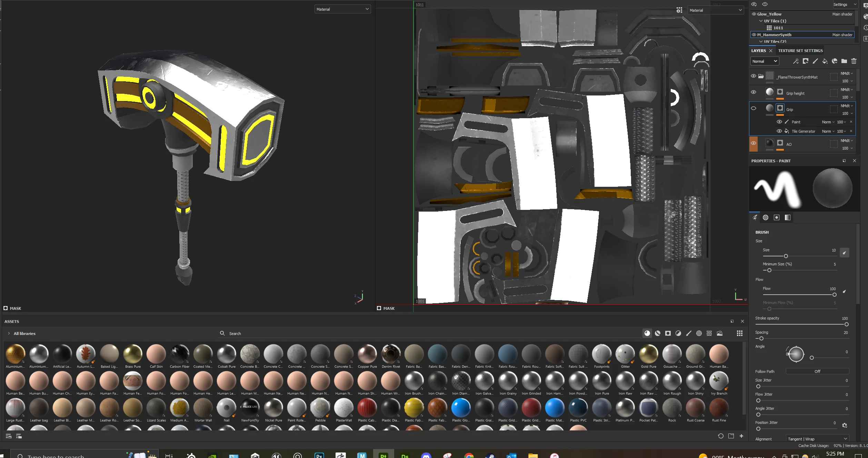Click the Stroke opacity slider handle

[x=846, y=324]
